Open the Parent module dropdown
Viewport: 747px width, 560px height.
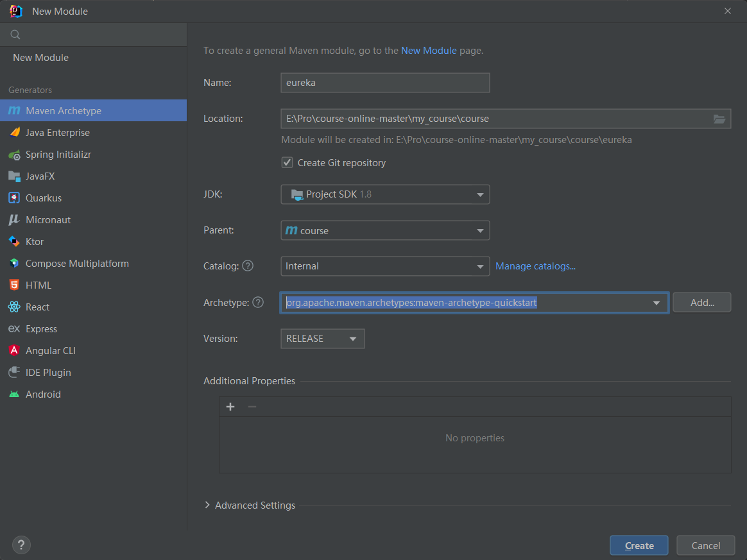pyautogui.click(x=385, y=230)
